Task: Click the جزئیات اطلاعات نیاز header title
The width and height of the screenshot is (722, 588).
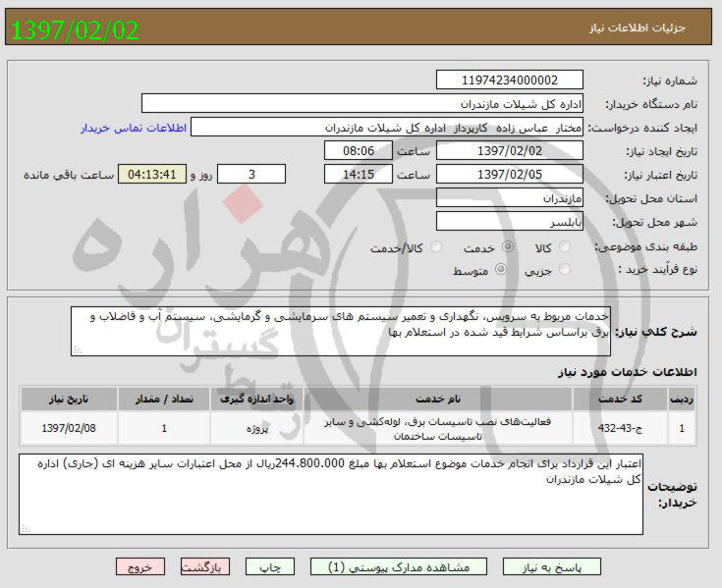Action: (x=638, y=28)
